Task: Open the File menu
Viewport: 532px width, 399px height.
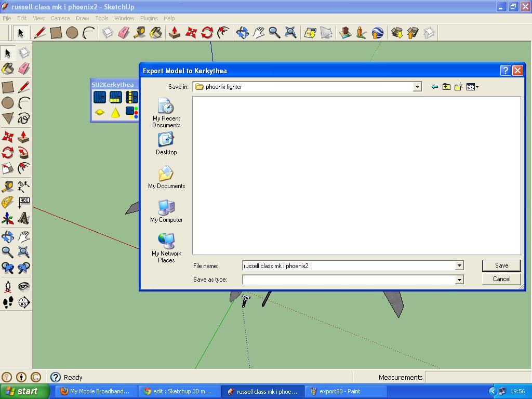Action: pos(7,18)
